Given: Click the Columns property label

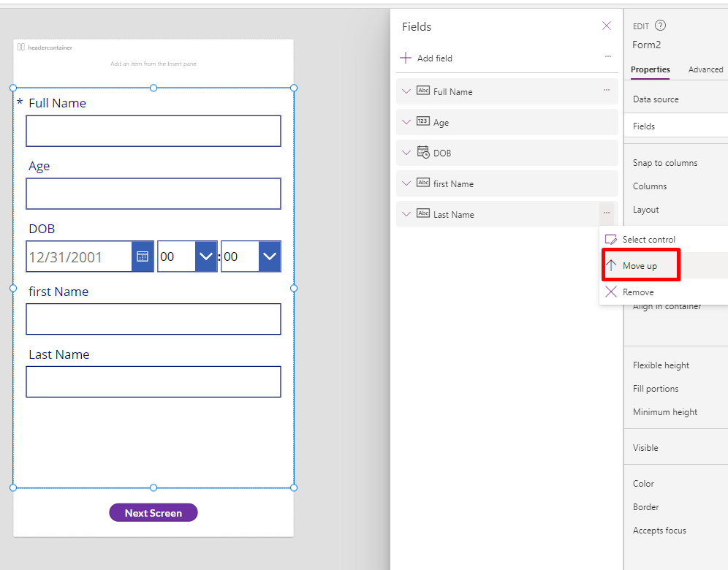Looking at the screenshot, I should [x=650, y=186].
